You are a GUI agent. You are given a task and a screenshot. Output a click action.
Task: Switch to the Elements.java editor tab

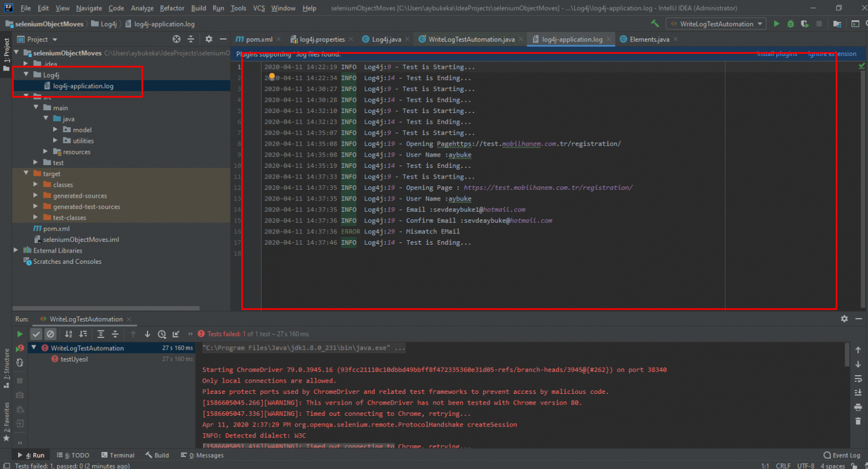click(649, 39)
